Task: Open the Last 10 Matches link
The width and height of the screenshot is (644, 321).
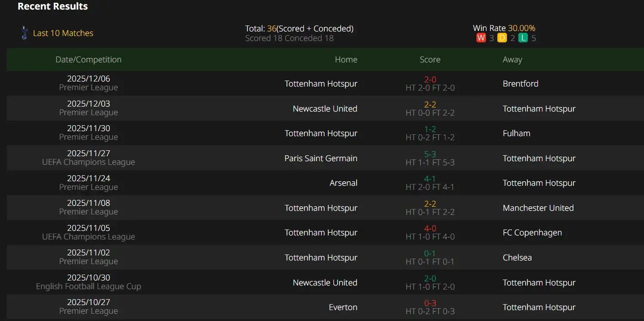Action: pyautogui.click(x=63, y=33)
